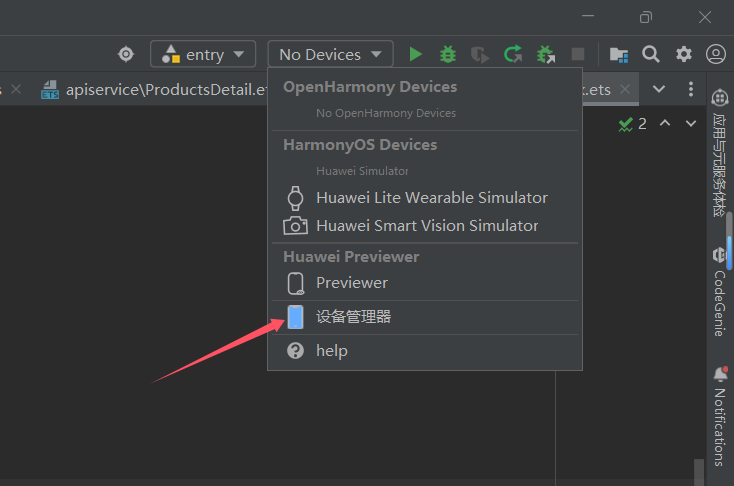Choose Previewer under Huawei Previewer
Image resolution: width=734 pixels, height=486 pixels.
pyautogui.click(x=425, y=283)
